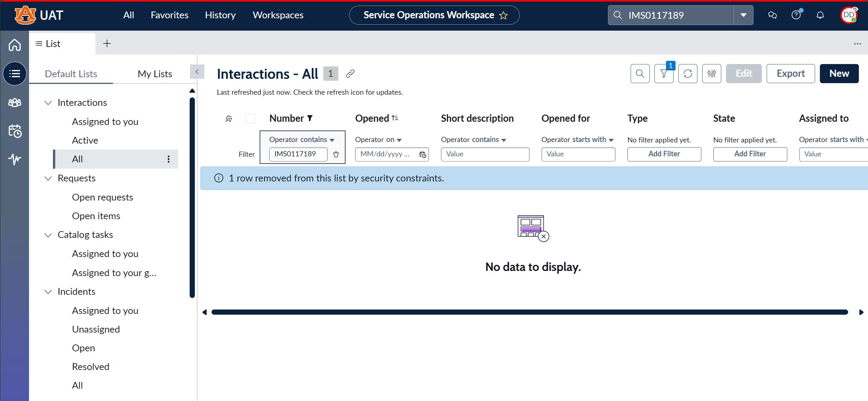Open the notifications bell icon
This screenshot has width=868, height=401.
click(x=820, y=15)
